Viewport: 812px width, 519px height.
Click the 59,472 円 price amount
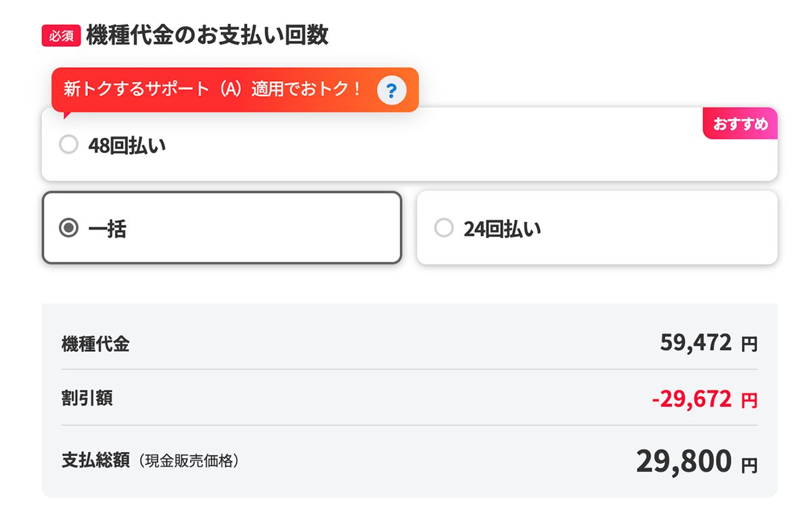point(696,343)
